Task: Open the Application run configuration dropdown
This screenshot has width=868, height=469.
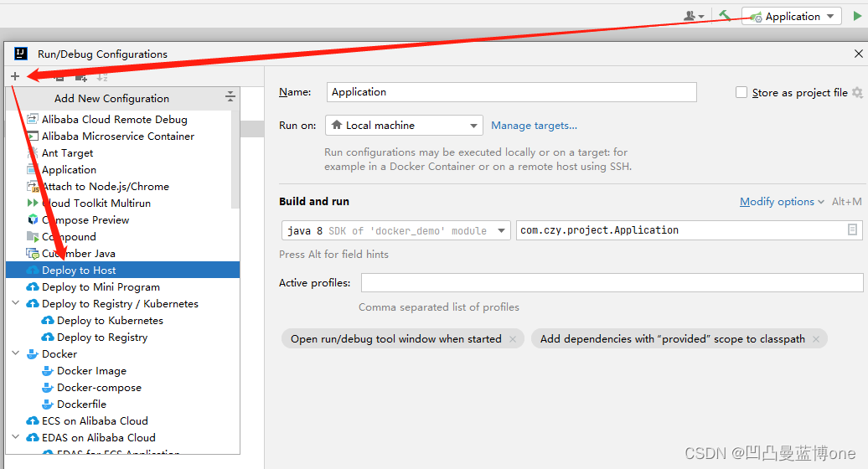Action: point(792,16)
